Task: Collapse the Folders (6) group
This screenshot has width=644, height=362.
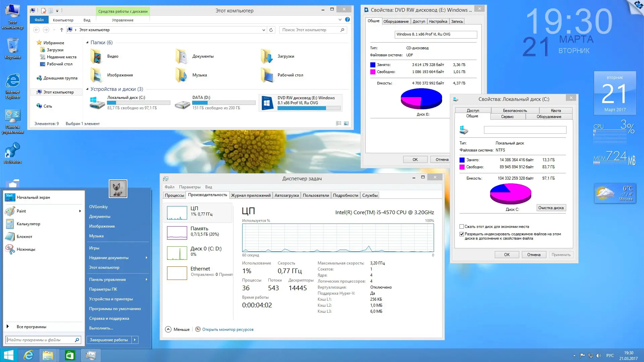Action: (87, 43)
